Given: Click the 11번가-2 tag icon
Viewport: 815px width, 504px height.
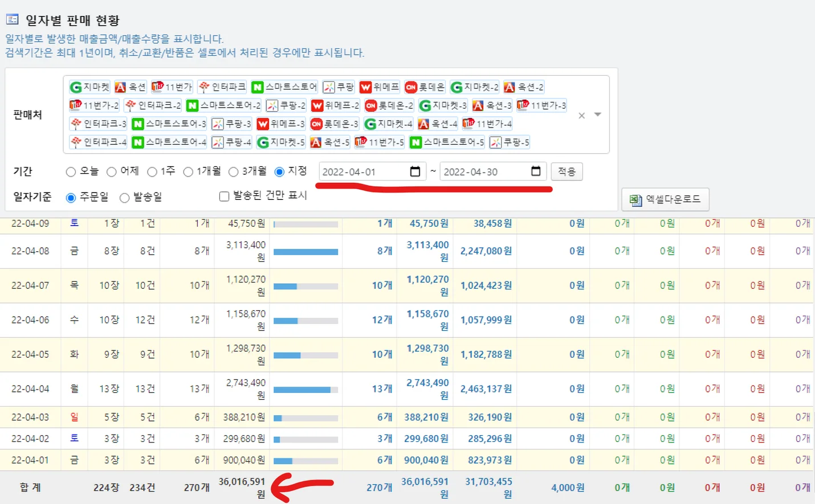Looking at the screenshot, I should (75, 105).
